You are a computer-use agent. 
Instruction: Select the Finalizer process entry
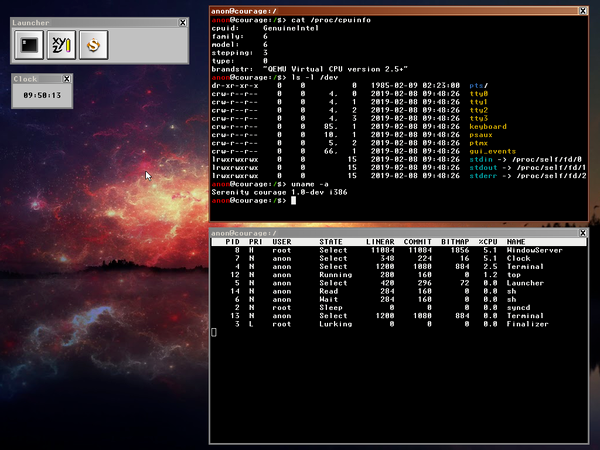click(x=398, y=324)
